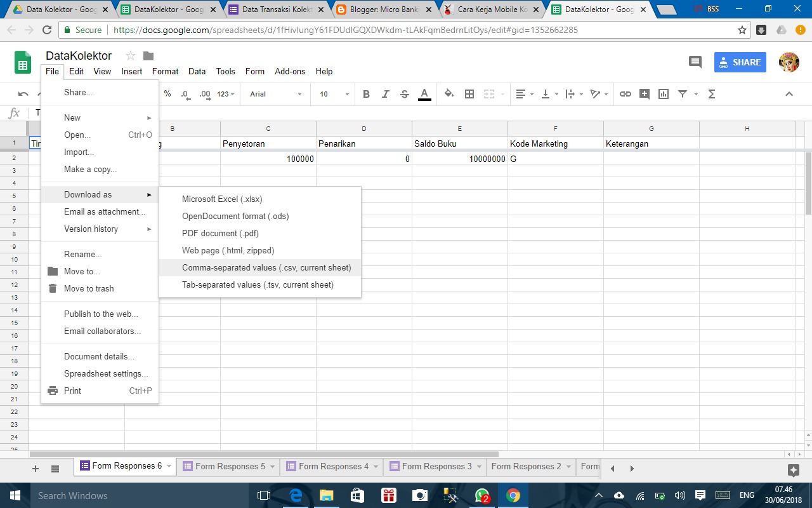The width and height of the screenshot is (812, 508).
Task: Open comment history via speech bubble icon
Action: click(x=695, y=62)
